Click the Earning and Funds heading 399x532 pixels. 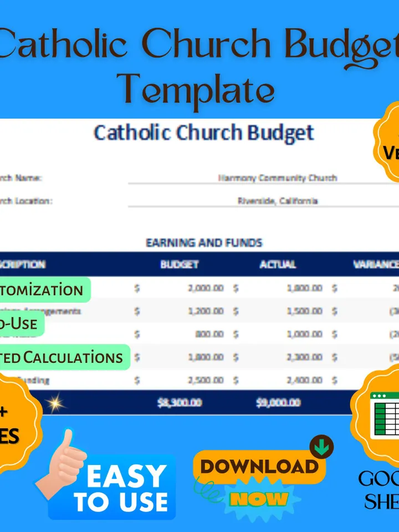[x=204, y=243]
